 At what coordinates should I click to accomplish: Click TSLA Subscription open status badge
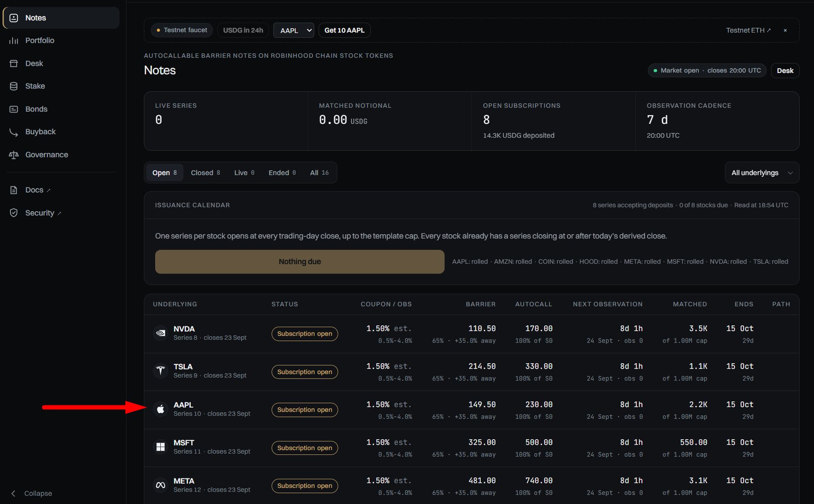(305, 372)
